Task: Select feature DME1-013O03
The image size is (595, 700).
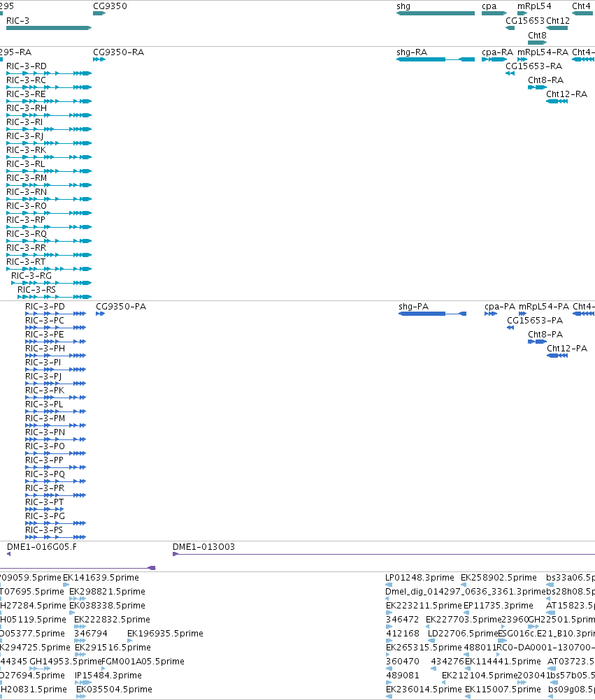Action: click(x=384, y=554)
